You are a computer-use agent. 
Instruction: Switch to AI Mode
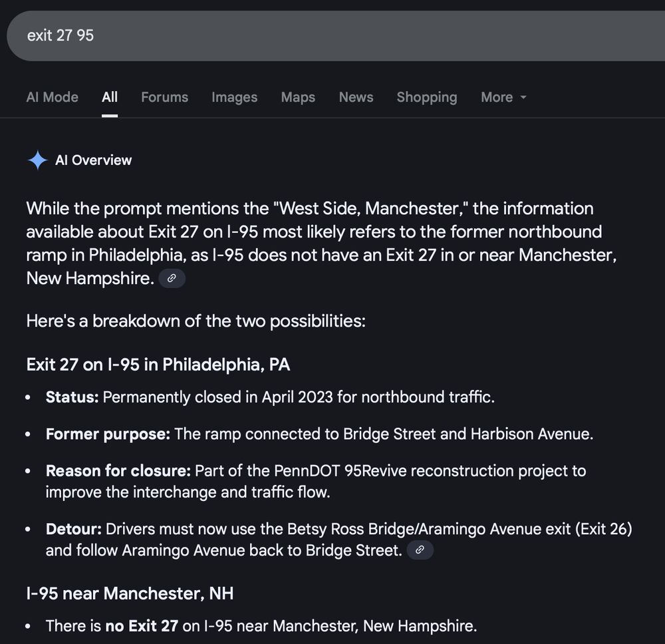pos(52,97)
